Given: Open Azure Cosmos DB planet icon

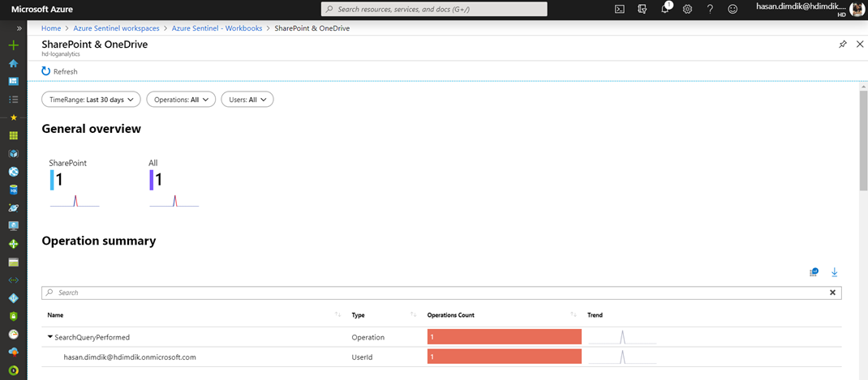Looking at the screenshot, I should pyautogui.click(x=14, y=208).
